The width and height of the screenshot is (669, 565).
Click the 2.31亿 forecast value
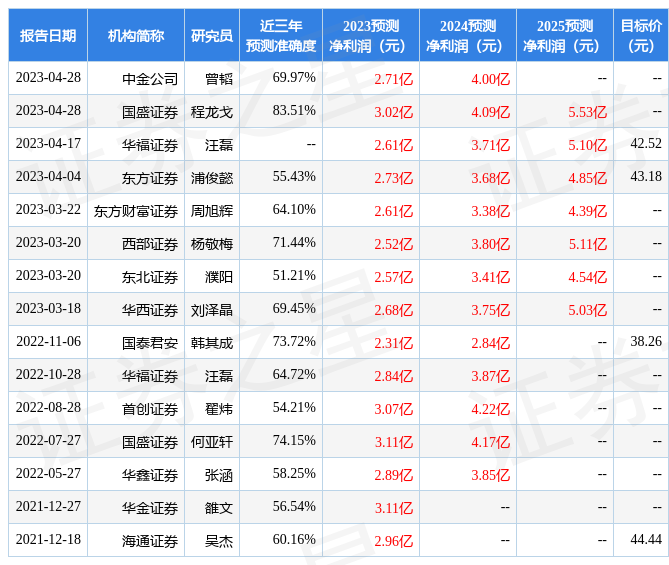(394, 343)
